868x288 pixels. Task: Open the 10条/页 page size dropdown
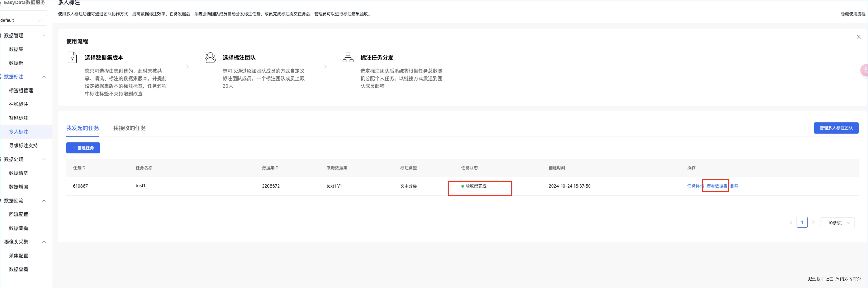(837, 223)
